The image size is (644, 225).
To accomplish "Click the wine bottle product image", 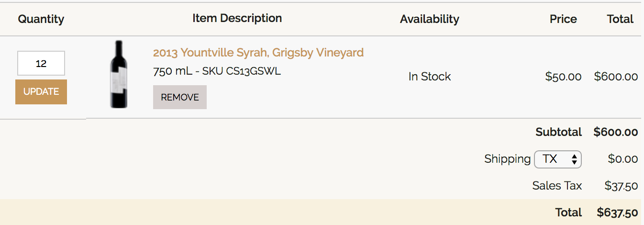I will 119,74.
